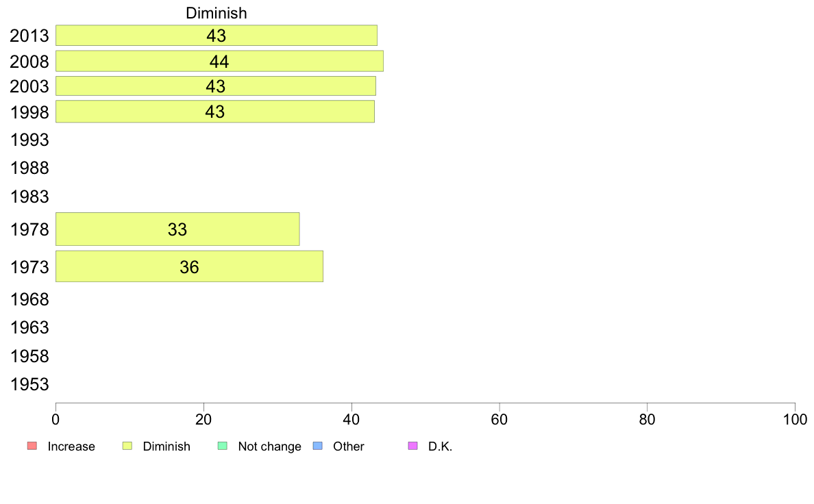Select the 1973 bar showing 36
This screenshot has width=814, height=504.
tap(190, 267)
